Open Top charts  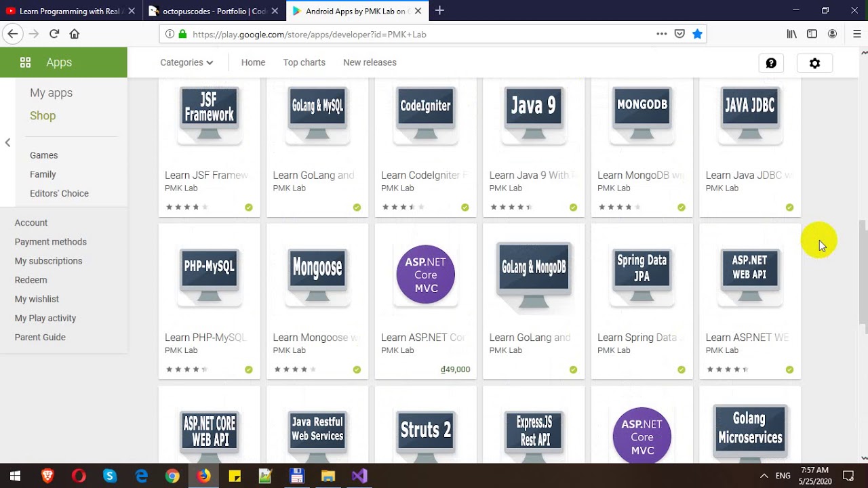(304, 62)
